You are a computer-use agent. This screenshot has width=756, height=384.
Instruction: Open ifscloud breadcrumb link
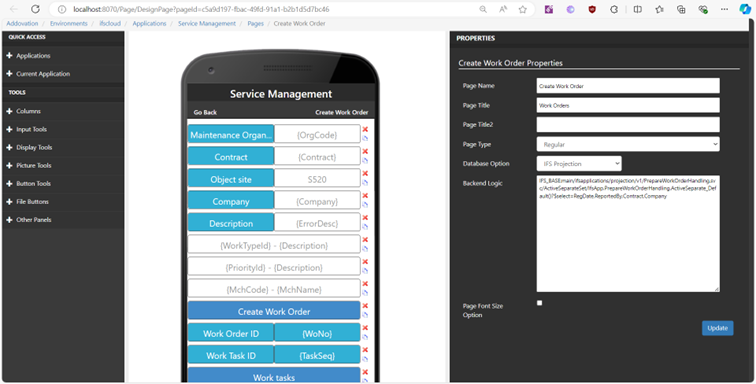pos(110,23)
